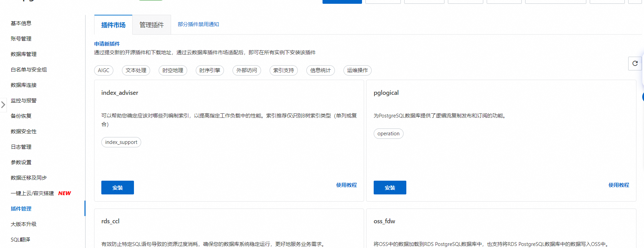
Task: Filter plugins by 文本处理 tag
Action: 136,70
